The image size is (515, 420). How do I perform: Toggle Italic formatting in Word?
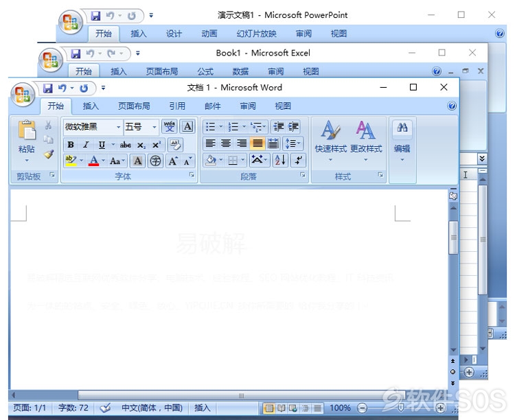coord(86,145)
